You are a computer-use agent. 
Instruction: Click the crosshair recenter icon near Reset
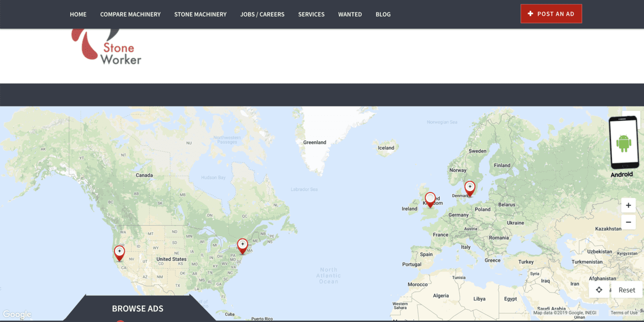pos(599,289)
